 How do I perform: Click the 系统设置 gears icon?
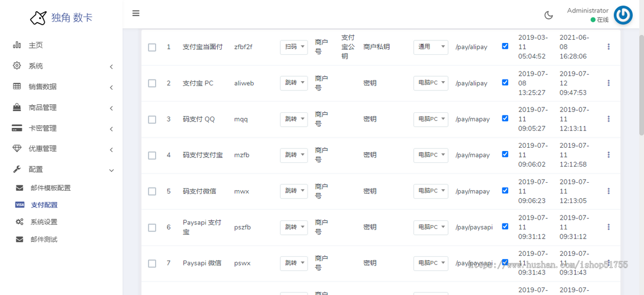(x=20, y=222)
